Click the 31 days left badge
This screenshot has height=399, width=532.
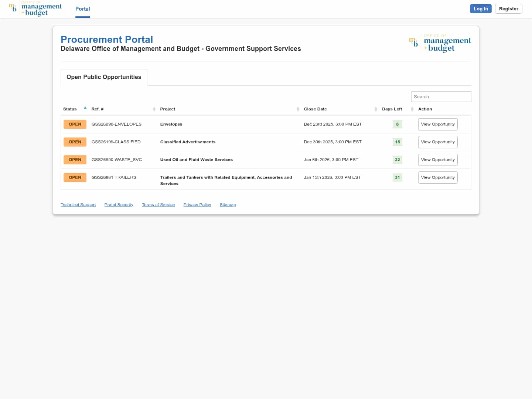coord(397,177)
